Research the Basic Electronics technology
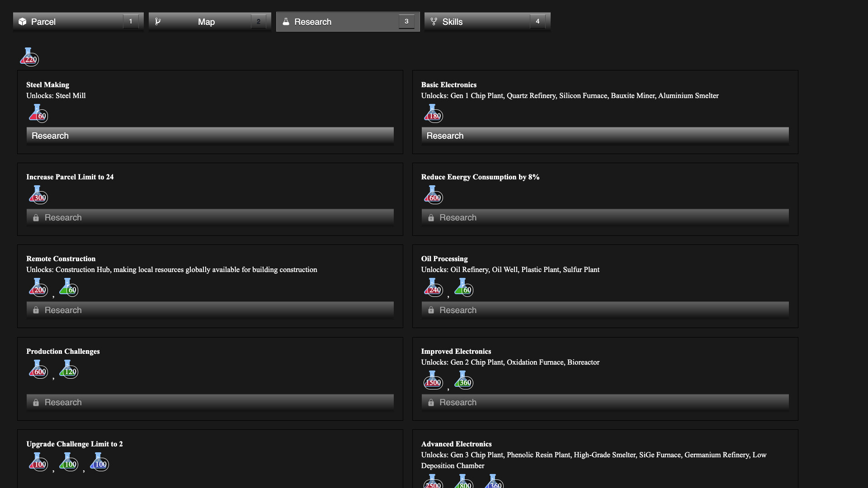Image resolution: width=868 pixels, height=488 pixels. pyautogui.click(x=604, y=135)
